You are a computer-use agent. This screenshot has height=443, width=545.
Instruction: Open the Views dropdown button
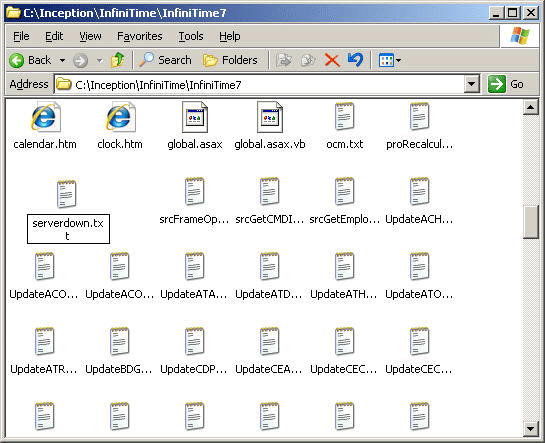pos(390,60)
